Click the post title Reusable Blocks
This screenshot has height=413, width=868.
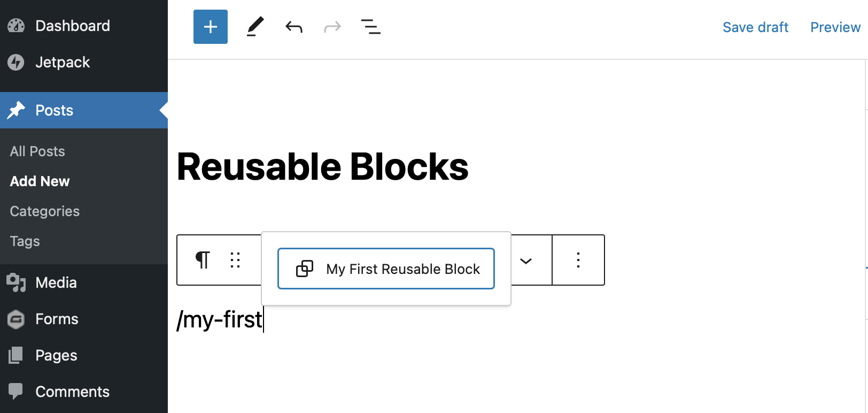coord(323,166)
